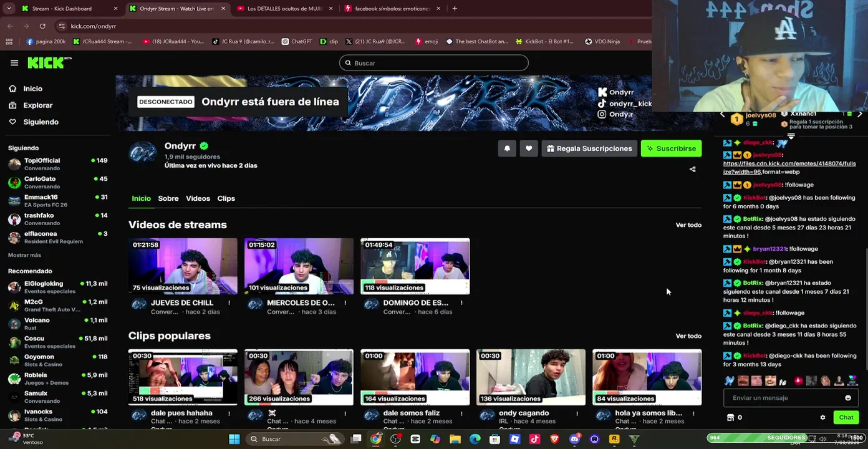Open Discord from taskbar
Image resolution: width=868 pixels, height=449 pixels.
[574, 439]
